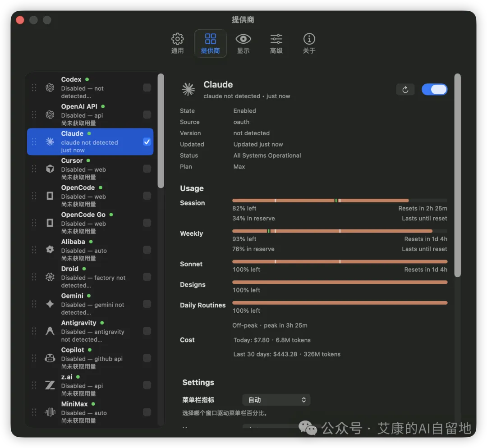Image resolution: width=487 pixels, height=448 pixels.
Task: Click the Designs usage progress bar
Action: click(x=340, y=282)
